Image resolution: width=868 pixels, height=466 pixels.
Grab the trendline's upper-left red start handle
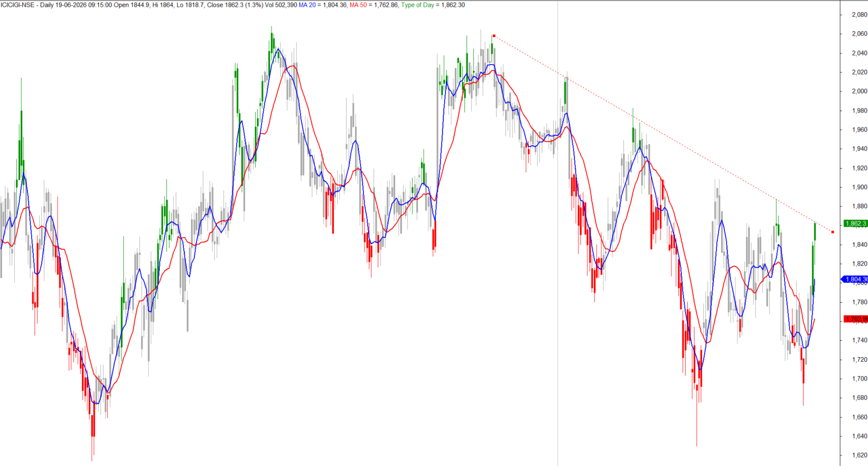click(x=493, y=36)
